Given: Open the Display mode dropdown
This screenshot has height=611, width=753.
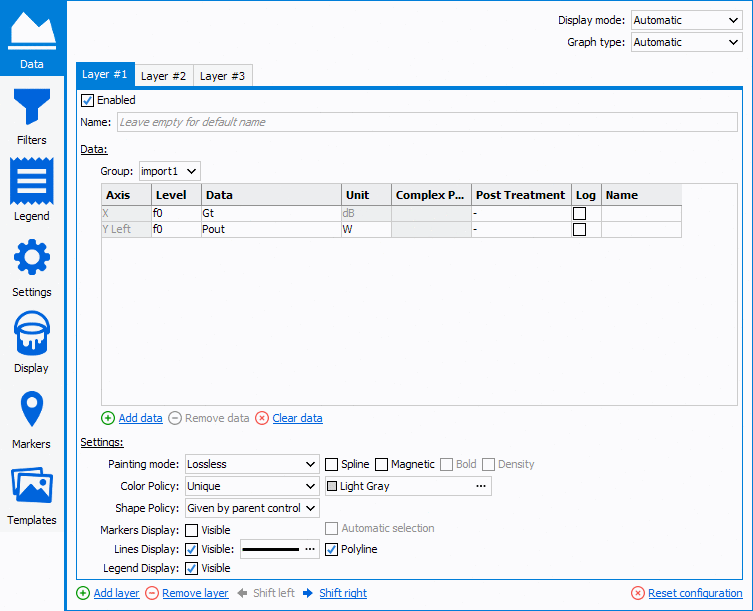Looking at the screenshot, I should click(686, 20).
